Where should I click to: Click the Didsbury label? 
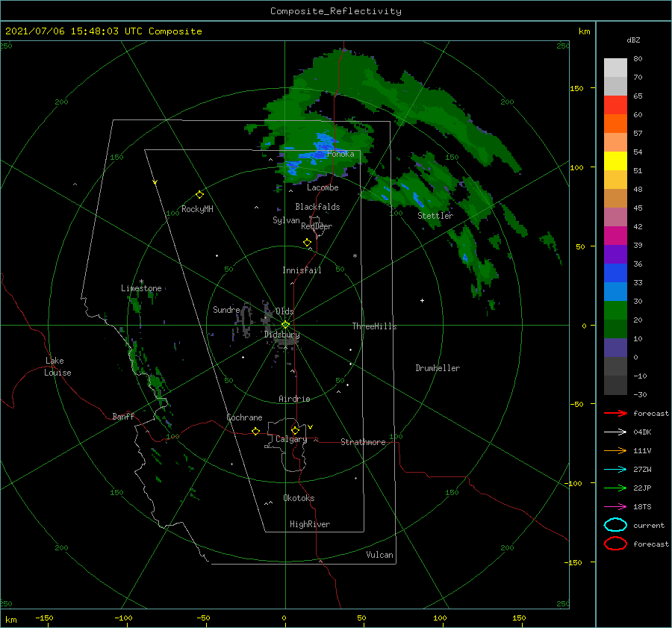pyautogui.click(x=281, y=335)
